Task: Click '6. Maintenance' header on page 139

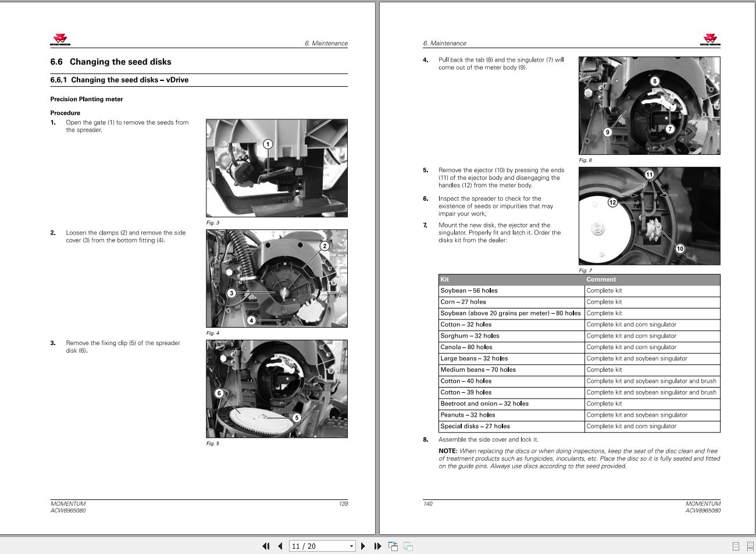Action: pyautogui.click(x=326, y=43)
